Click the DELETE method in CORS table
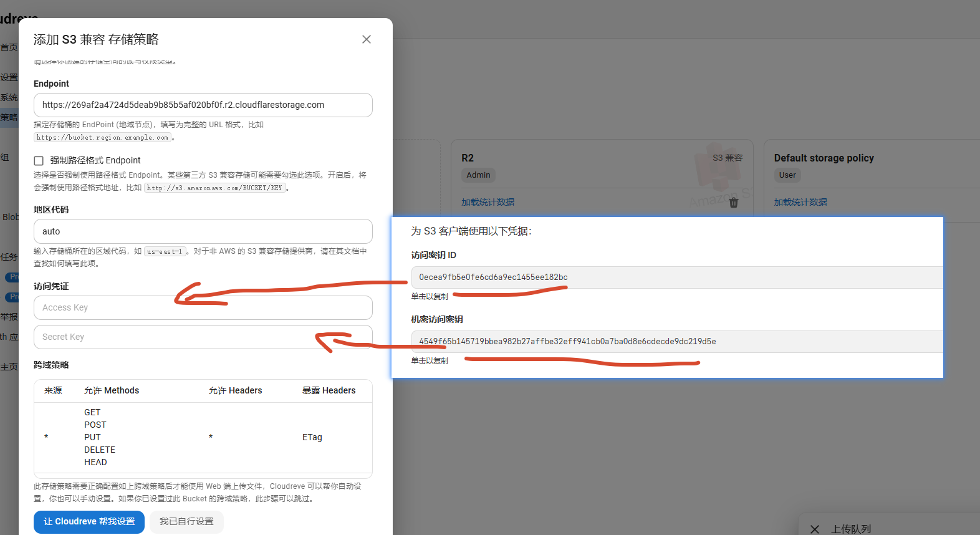Screen dimensions: 980x535 point(100,450)
